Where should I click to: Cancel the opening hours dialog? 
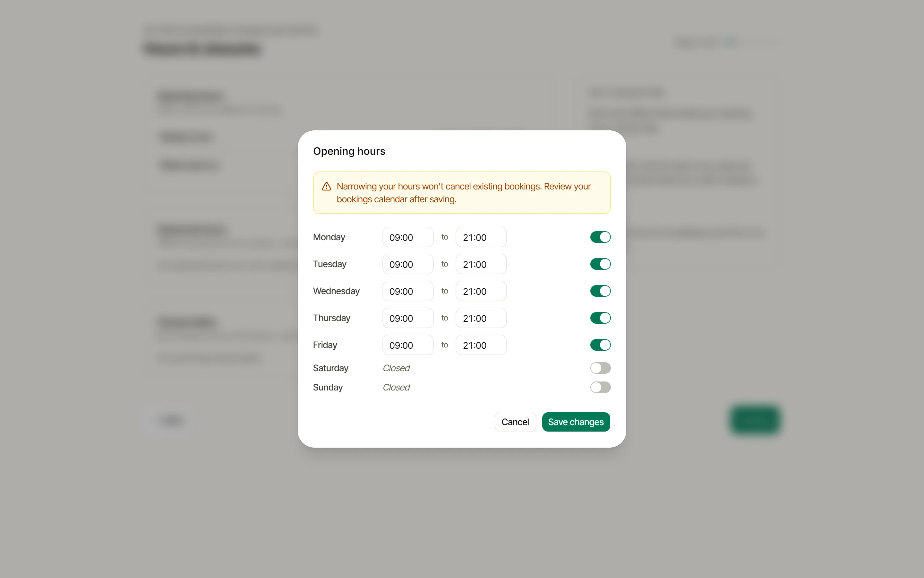515,422
